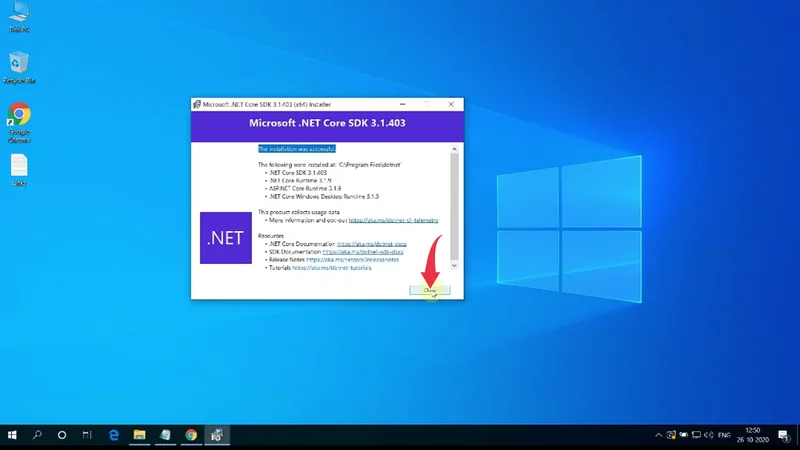Viewport: 800px width, 450px height.
Task: Open the This PC desktop icon
Action: [x=18, y=16]
